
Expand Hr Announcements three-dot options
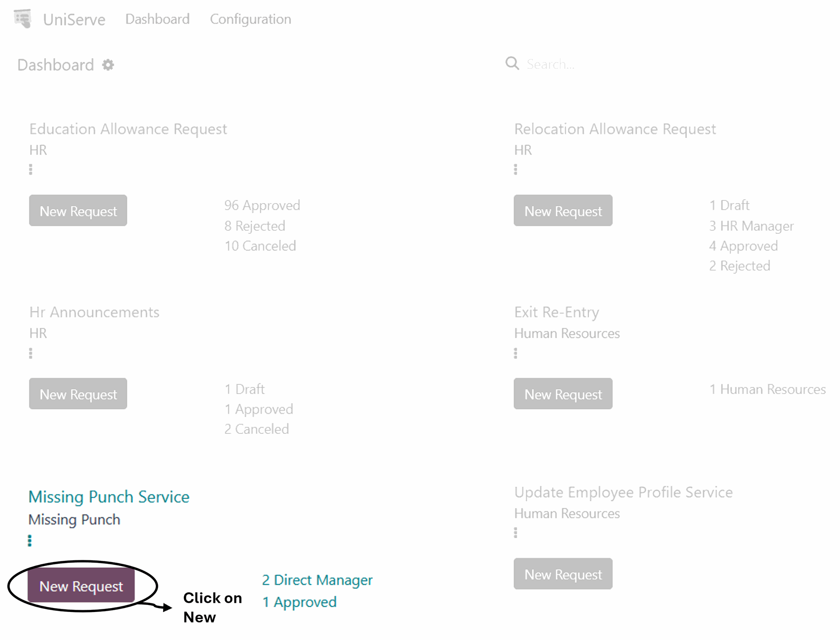[31, 353]
